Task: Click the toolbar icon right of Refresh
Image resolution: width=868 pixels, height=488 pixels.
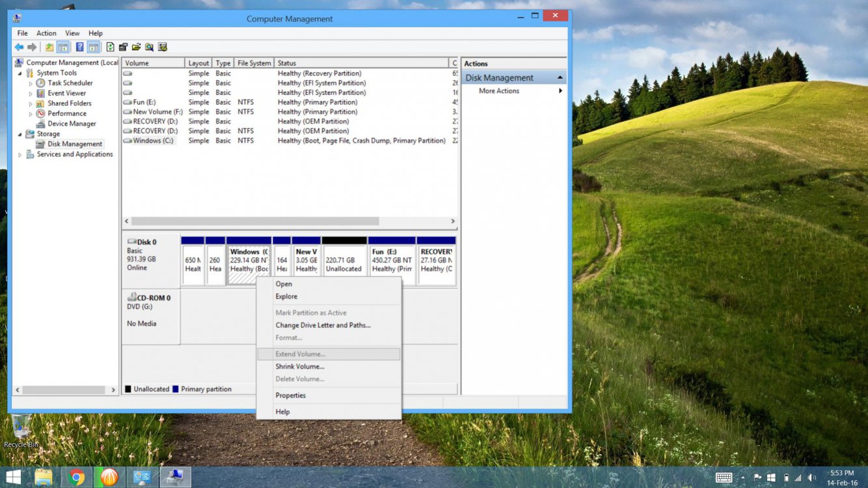Action: pyautogui.click(x=124, y=47)
